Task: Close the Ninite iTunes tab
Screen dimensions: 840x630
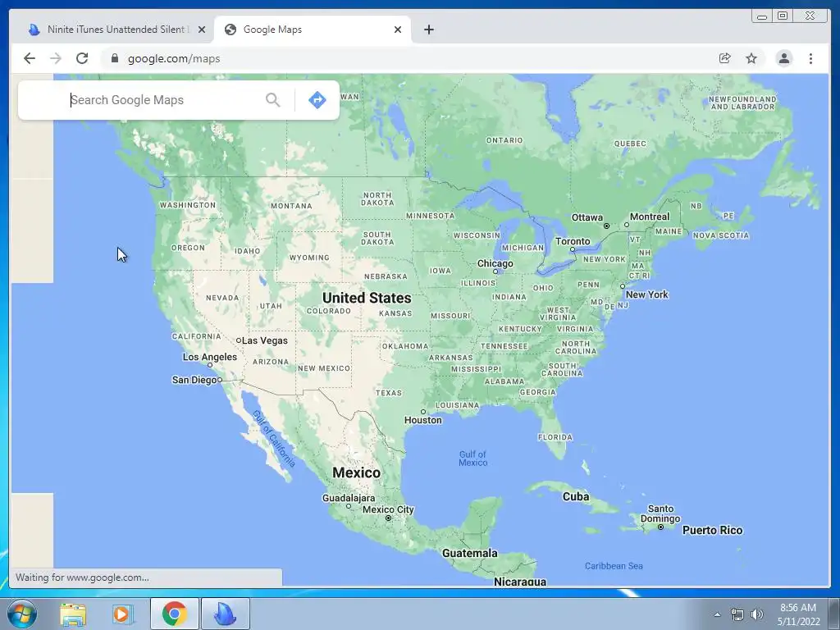Action: click(202, 30)
